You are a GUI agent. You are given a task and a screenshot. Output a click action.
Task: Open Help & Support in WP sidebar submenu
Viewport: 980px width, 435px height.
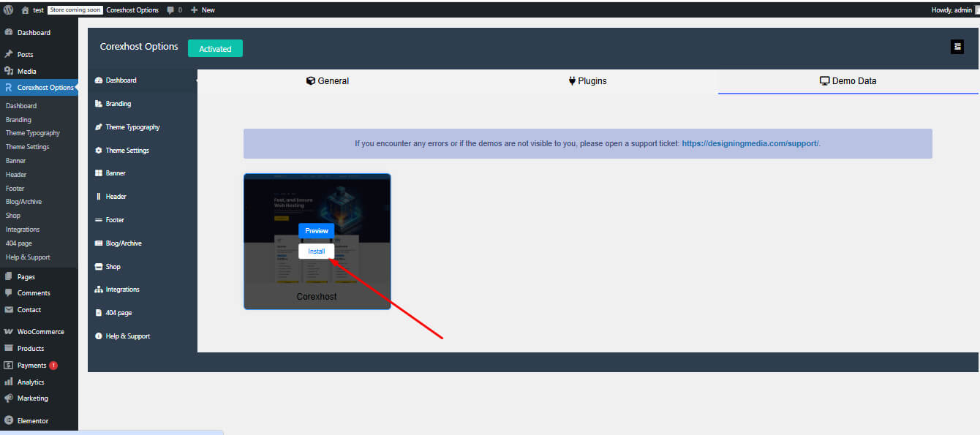click(28, 257)
